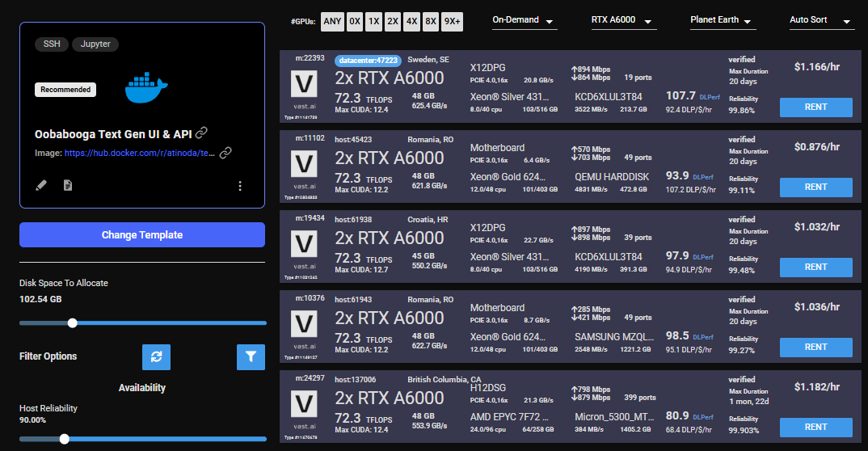Click SAMSUNG MZQL disk name
868x451 pixels.
pyautogui.click(x=614, y=336)
